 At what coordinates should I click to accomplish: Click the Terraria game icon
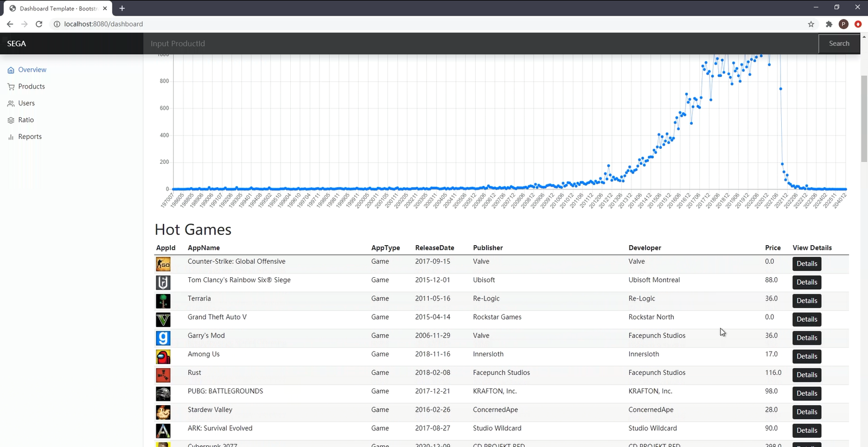coord(163,301)
